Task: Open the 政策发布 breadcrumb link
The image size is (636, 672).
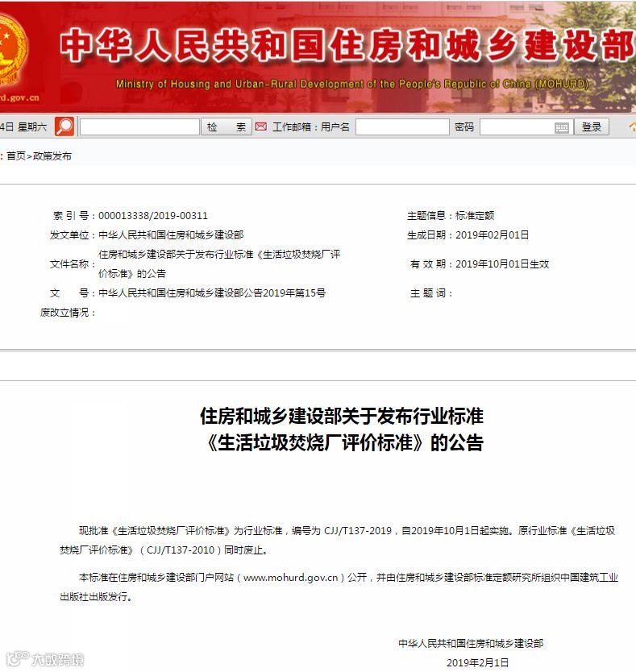Action: tap(52, 156)
